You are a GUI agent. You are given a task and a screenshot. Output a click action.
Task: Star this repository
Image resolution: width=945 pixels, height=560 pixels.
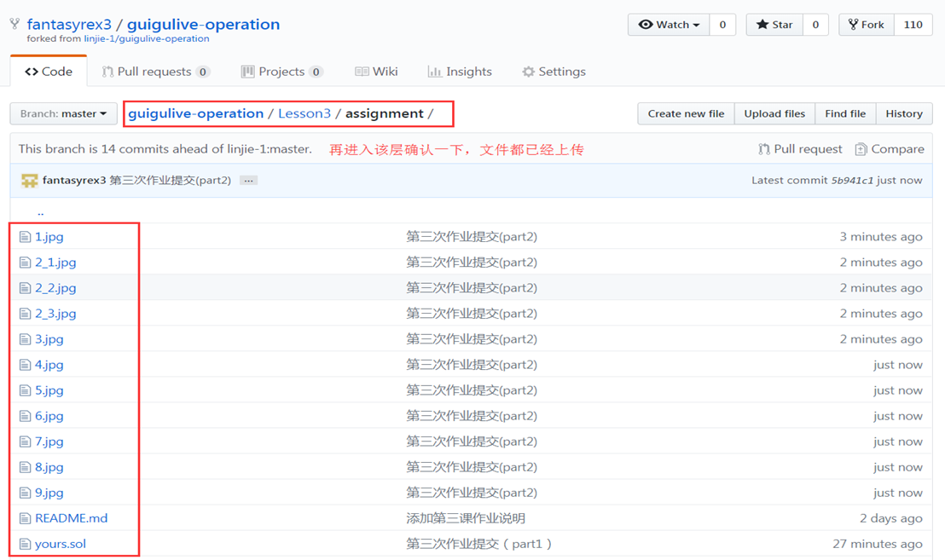774,25
